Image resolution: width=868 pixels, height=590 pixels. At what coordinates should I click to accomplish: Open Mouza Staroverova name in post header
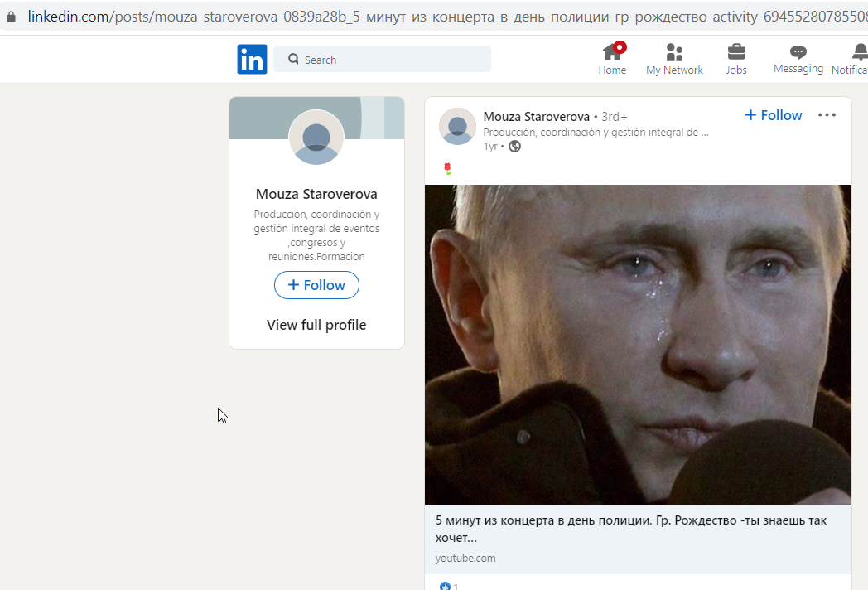[x=537, y=116]
